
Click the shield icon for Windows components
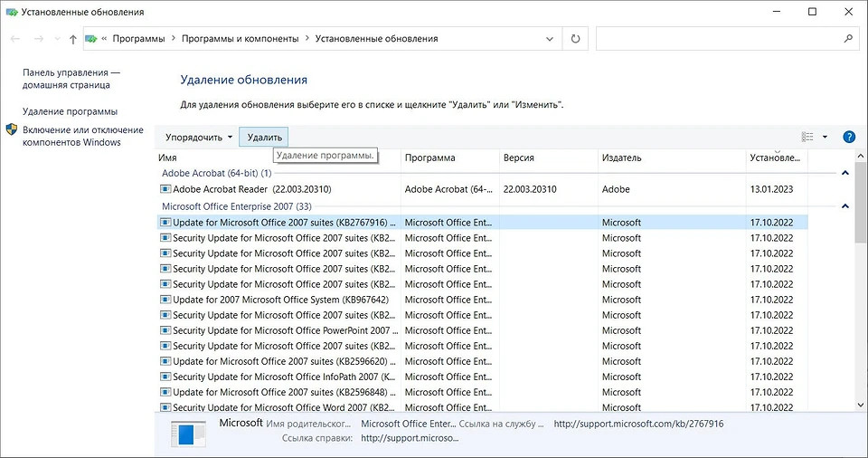(x=12, y=130)
